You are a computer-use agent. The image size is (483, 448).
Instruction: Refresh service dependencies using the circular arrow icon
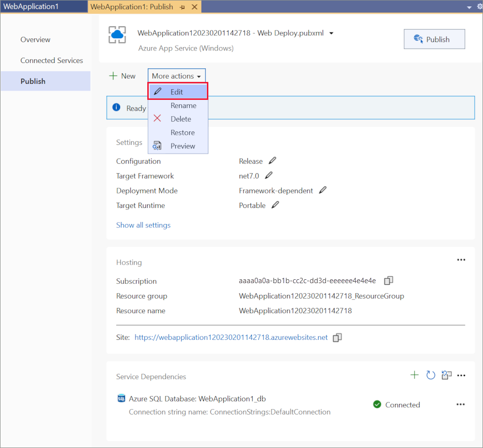430,375
